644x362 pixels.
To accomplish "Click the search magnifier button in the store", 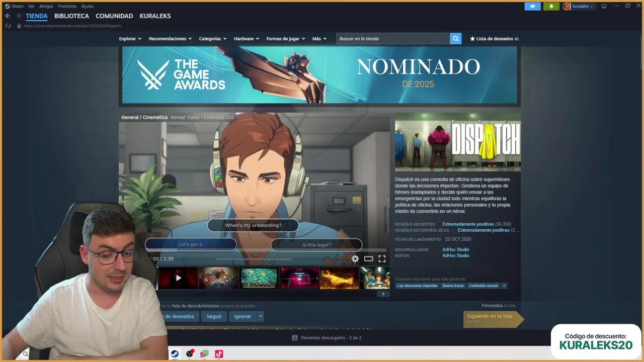I will (455, 39).
